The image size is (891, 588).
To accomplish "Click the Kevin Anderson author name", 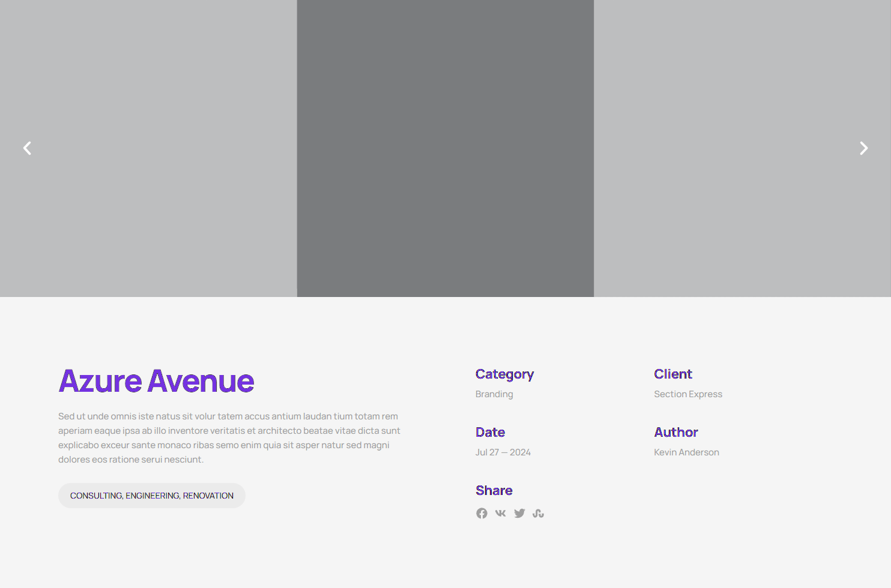I will pyautogui.click(x=686, y=452).
